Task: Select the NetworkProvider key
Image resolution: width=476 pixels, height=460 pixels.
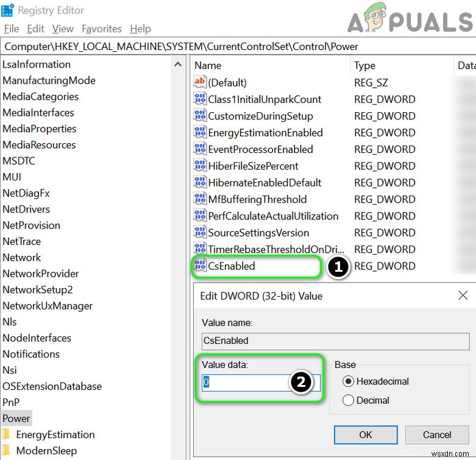Action: 41,274
